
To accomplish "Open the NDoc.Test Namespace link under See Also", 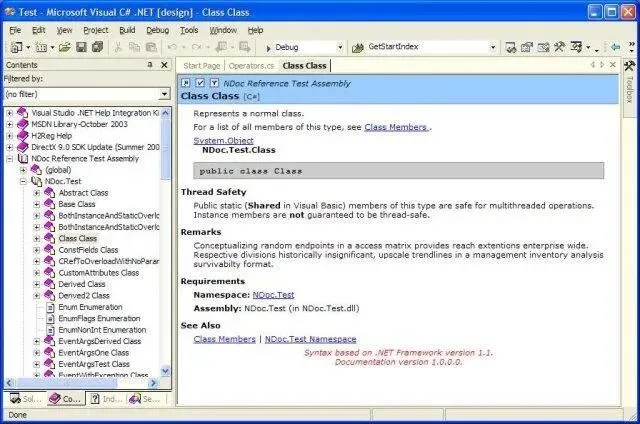I will pos(311,339).
